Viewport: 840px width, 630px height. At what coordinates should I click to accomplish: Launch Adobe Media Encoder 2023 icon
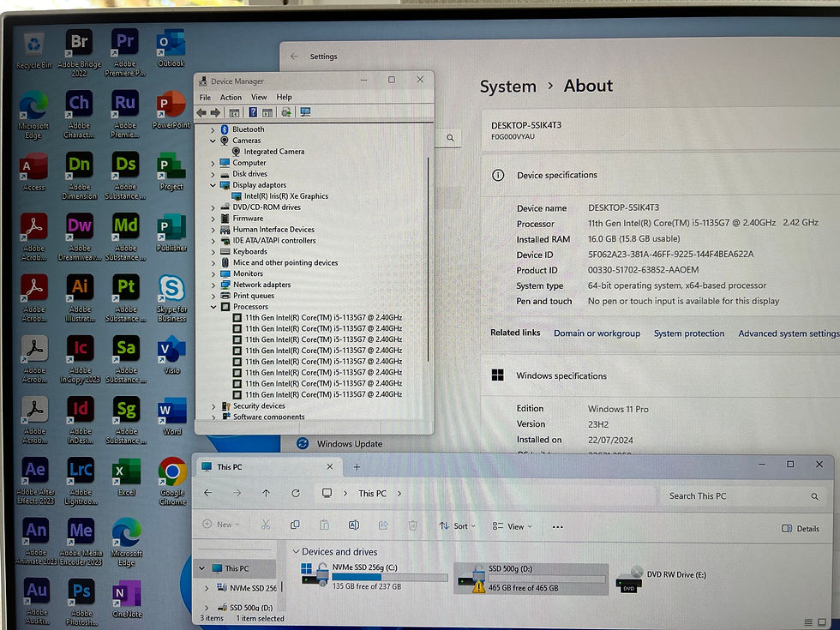pos(81,541)
